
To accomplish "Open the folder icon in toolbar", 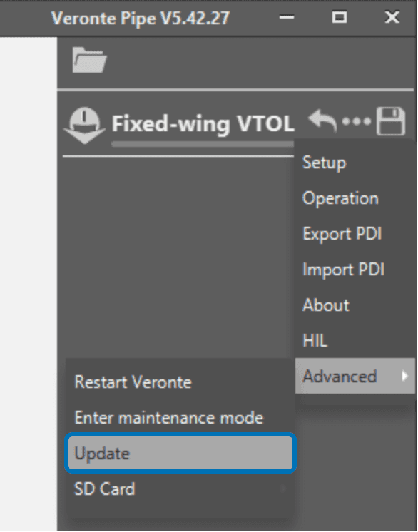I will (x=90, y=60).
